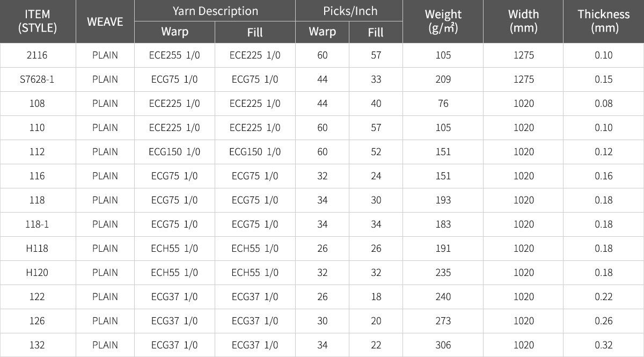Select weight value 209
644x357 pixels.
point(443,79)
